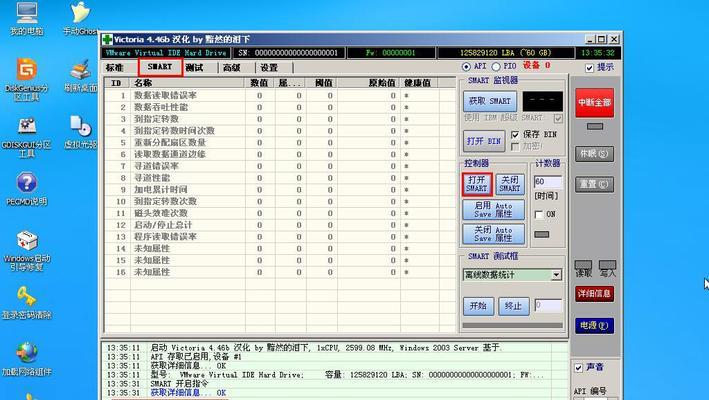Switch to the 高级 tab
This screenshot has height=400, width=709.
coord(232,67)
